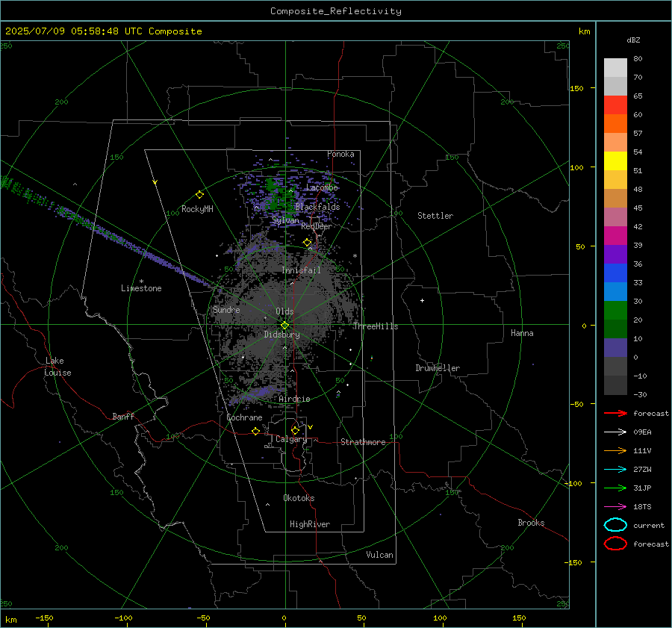Click the white 09EA arrow legend icon

pyautogui.click(x=615, y=432)
